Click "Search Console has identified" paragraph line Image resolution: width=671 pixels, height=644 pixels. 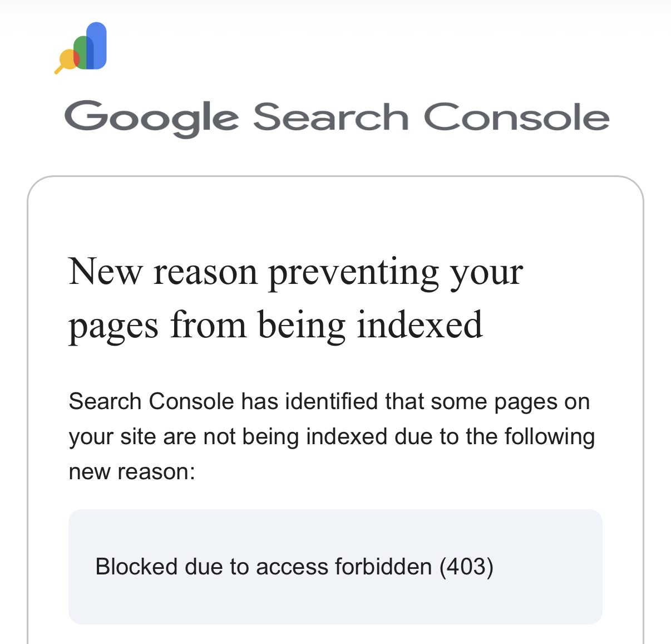click(x=329, y=401)
